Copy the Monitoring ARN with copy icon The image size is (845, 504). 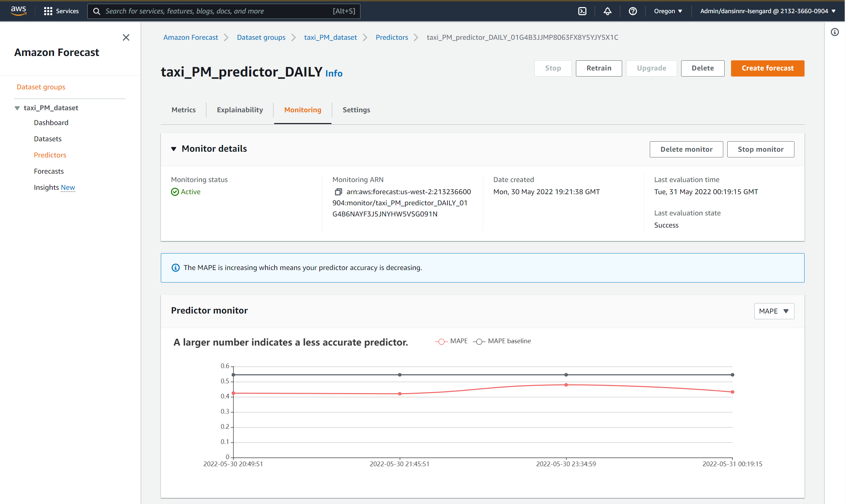point(338,192)
